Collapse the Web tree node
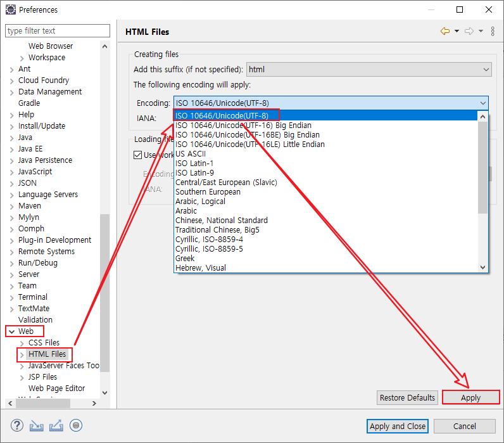Viewport: 504px width, 443px height. (x=12, y=331)
